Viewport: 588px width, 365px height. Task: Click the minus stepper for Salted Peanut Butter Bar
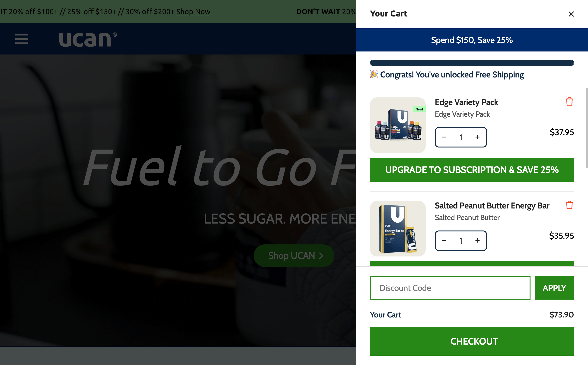point(444,240)
